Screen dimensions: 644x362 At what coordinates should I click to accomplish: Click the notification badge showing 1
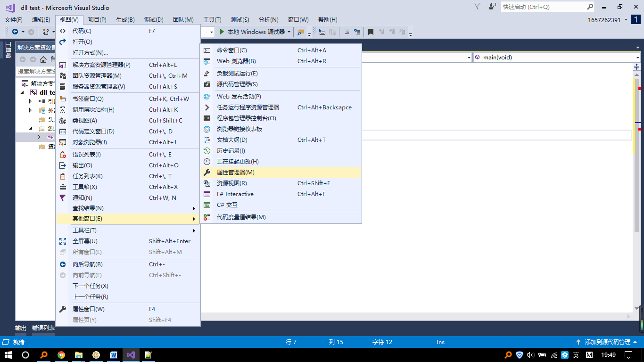coord(636,20)
